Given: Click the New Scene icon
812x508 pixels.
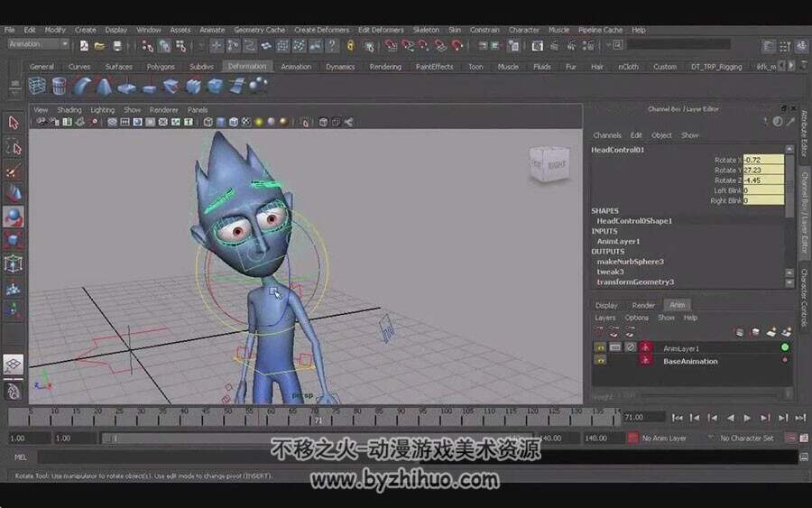Looking at the screenshot, I should 84,46.
